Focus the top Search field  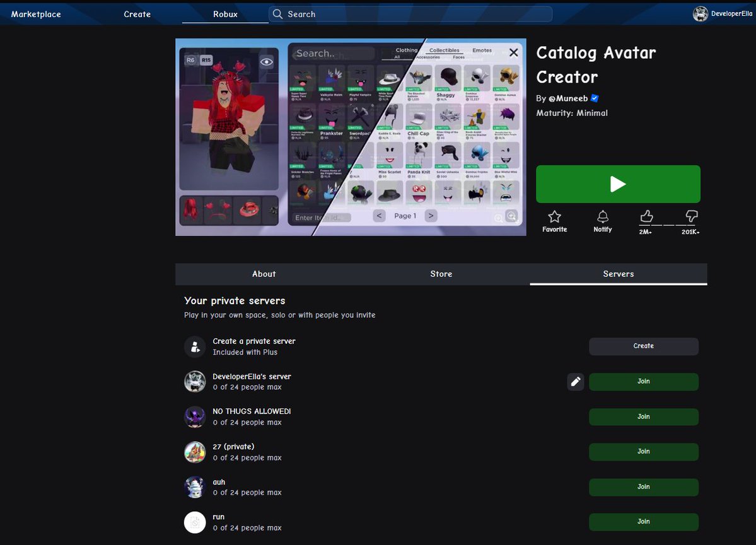(410, 14)
